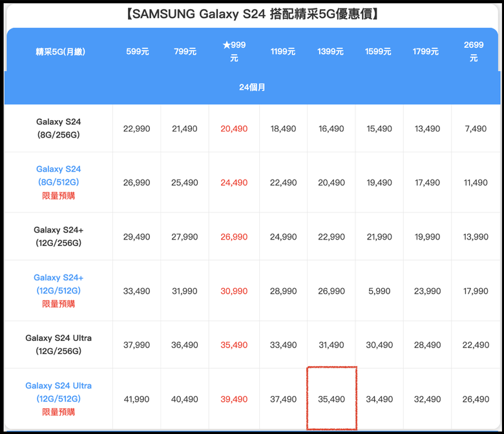
Task: Click the 21,490 price cell
Action: pos(185,129)
